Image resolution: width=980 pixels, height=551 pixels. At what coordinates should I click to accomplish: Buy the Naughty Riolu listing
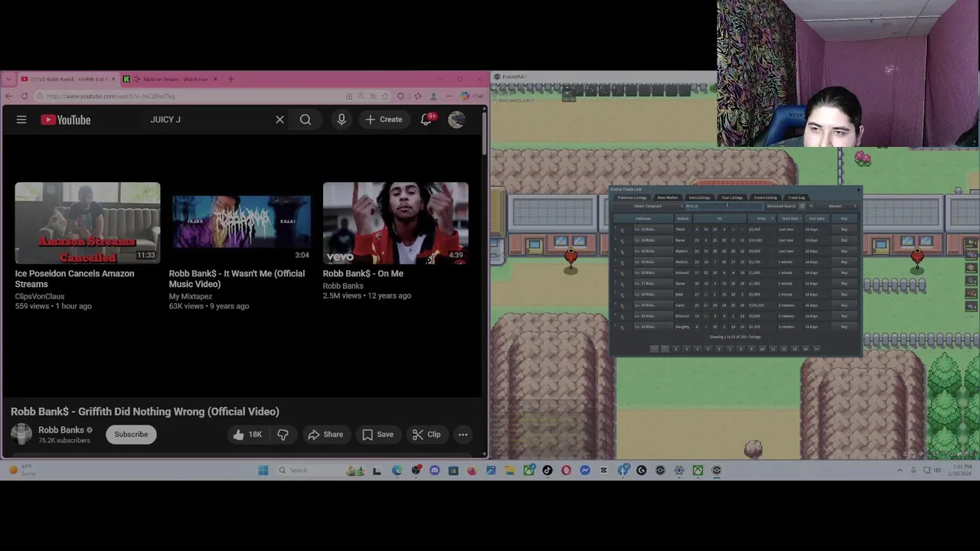pos(844,327)
